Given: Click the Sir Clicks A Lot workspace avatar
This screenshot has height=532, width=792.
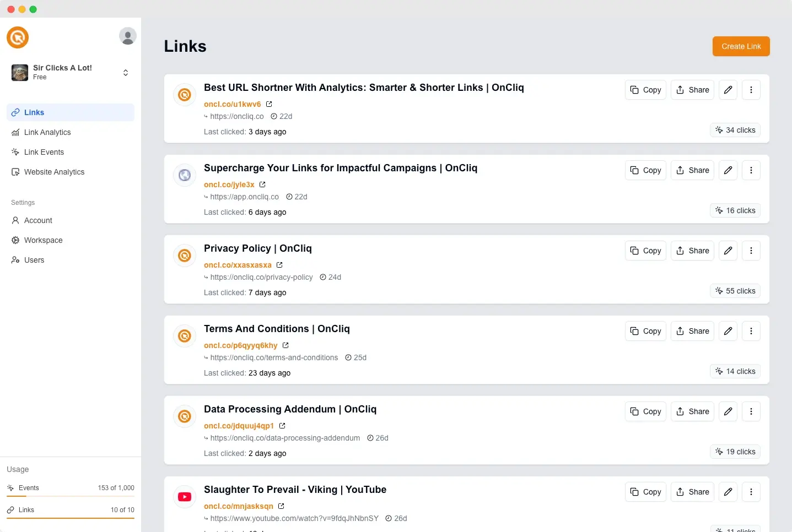Looking at the screenshot, I should 20,73.
